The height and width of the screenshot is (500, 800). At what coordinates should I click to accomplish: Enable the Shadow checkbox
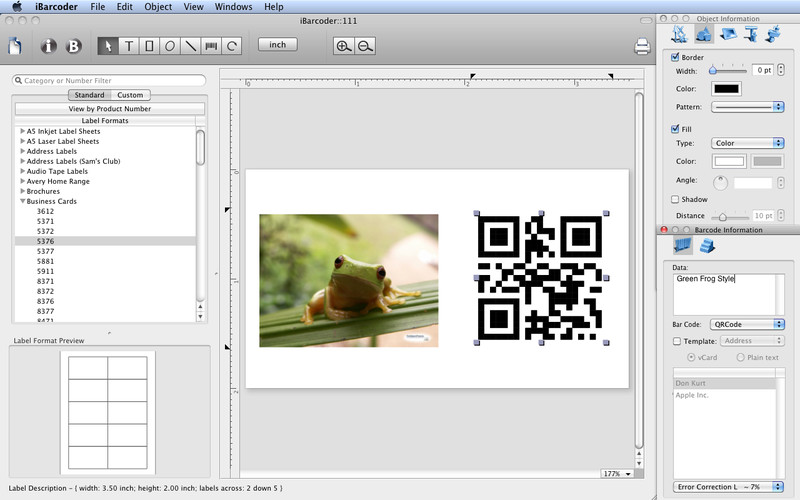(675, 199)
